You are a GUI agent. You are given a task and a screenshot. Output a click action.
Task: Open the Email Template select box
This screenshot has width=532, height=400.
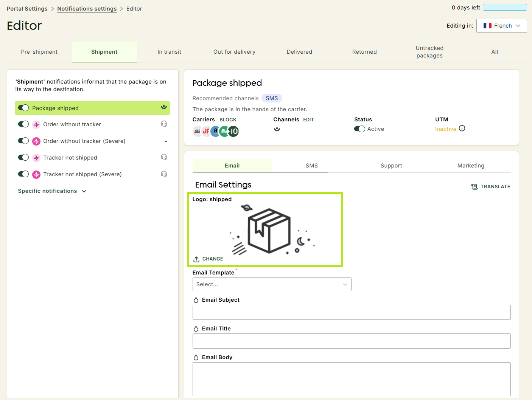[272, 284]
